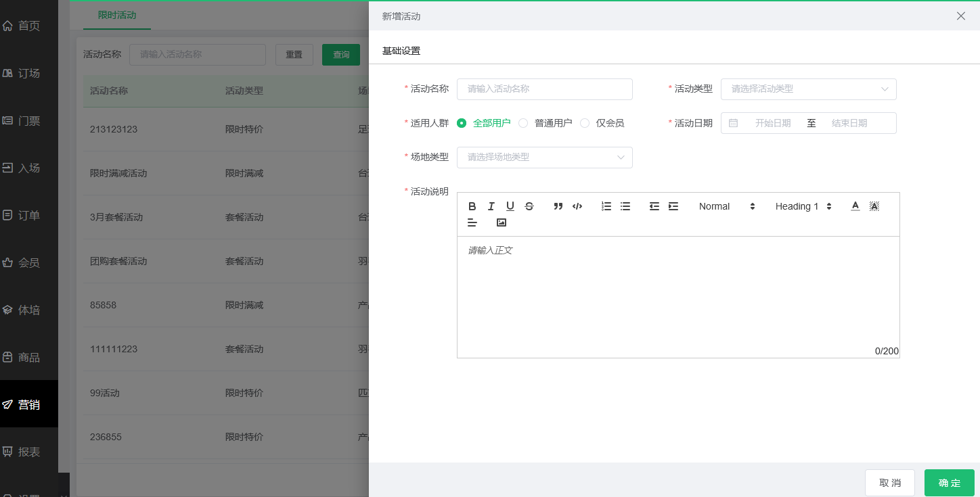This screenshot has height=497, width=980.
Task: Open the font color picker in the toolbar
Action: tap(855, 206)
